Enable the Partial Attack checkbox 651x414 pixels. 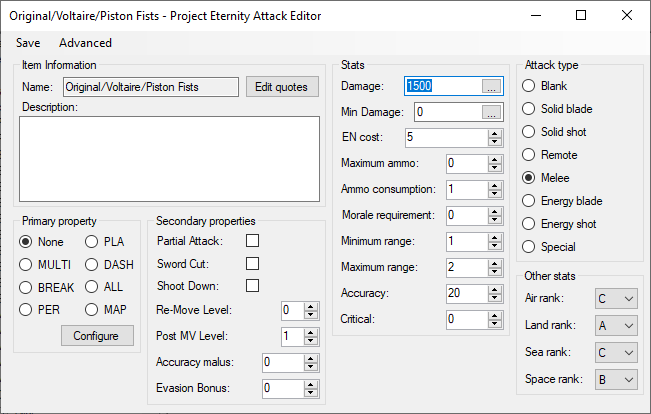[x=252, y=241]
